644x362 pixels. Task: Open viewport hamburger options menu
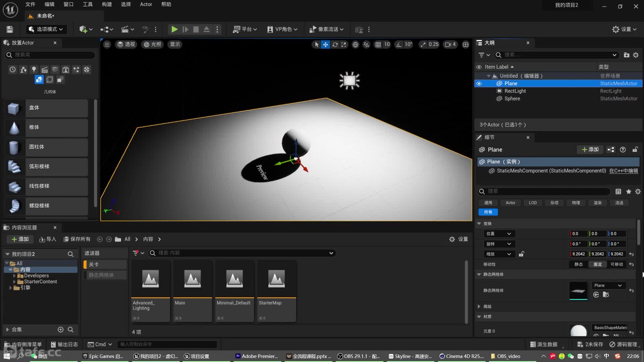tap(107, 45)
